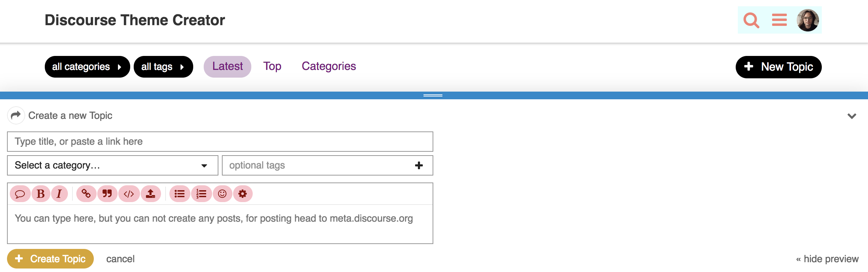This screenshot has height=272, width=868.
Task: Expand the all categories dropdown
Action: [x=87, y=67]
